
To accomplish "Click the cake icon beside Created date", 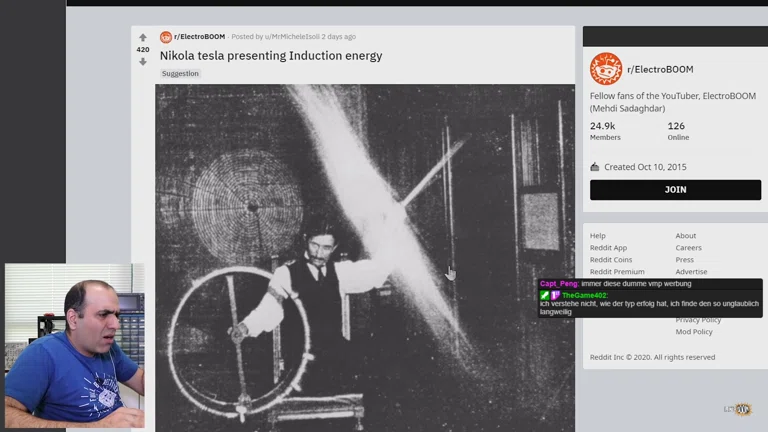I will pos(595,167).
